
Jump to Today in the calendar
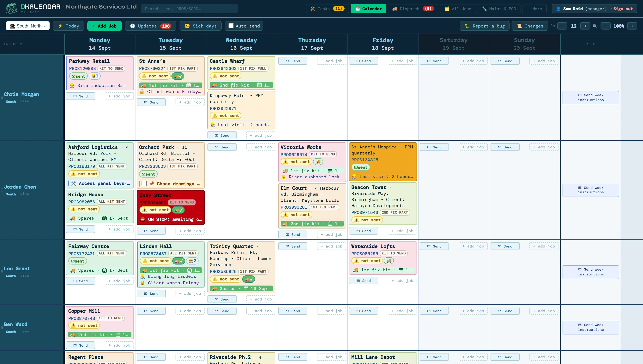pos(69,26)
